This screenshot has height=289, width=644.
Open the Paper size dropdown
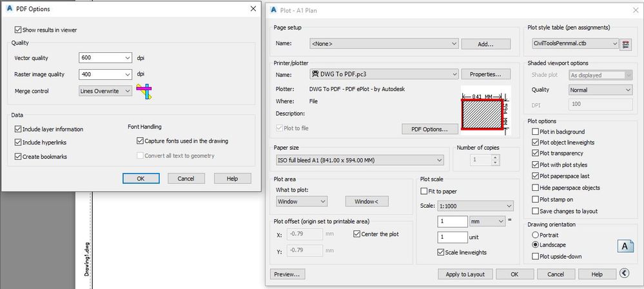click(360, 160)
